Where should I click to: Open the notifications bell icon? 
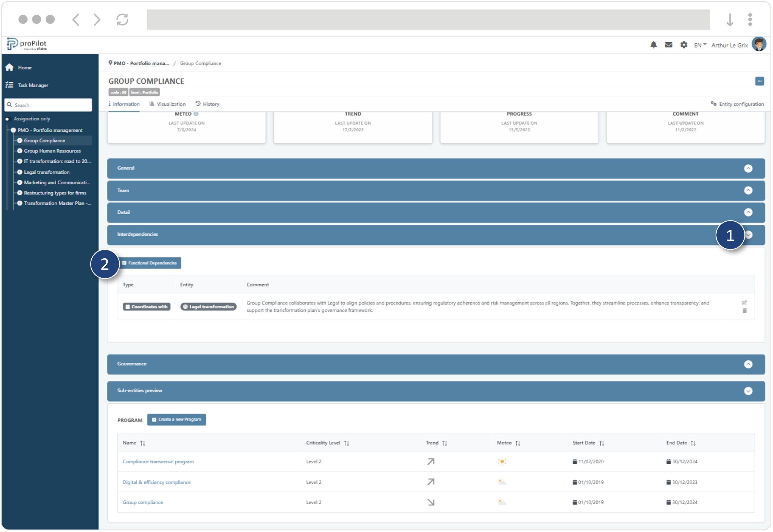653,45
